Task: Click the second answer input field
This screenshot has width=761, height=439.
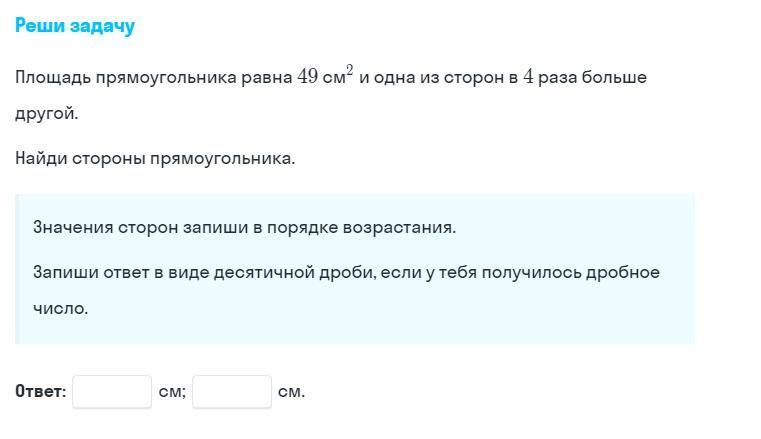Action: pos(231,392)
